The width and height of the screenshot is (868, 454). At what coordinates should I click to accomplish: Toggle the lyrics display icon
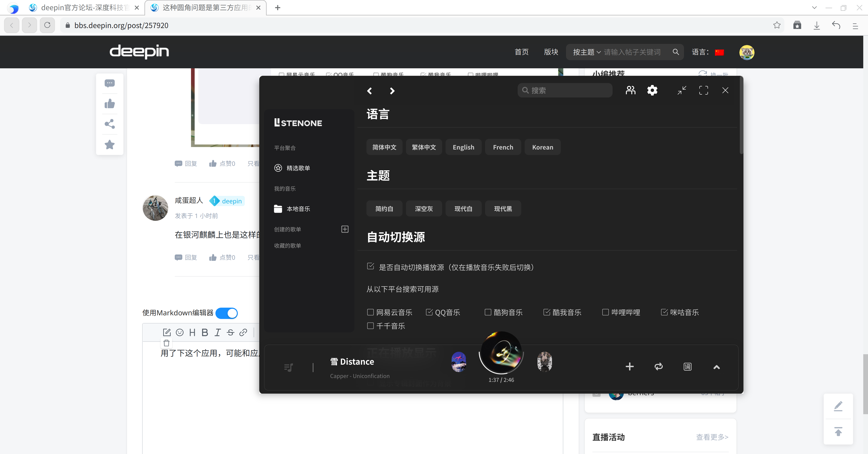(687, 367)
